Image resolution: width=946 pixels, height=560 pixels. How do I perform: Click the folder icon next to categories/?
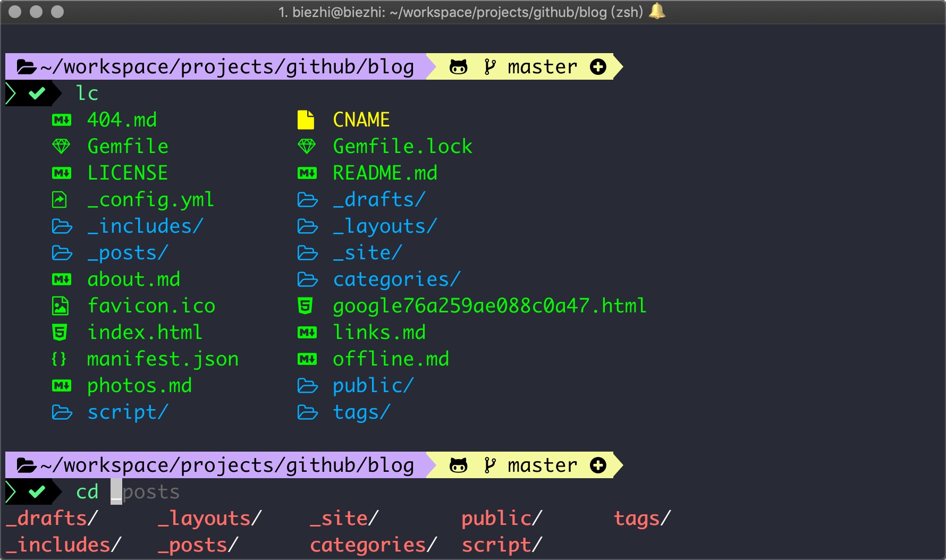coord(307,279)
